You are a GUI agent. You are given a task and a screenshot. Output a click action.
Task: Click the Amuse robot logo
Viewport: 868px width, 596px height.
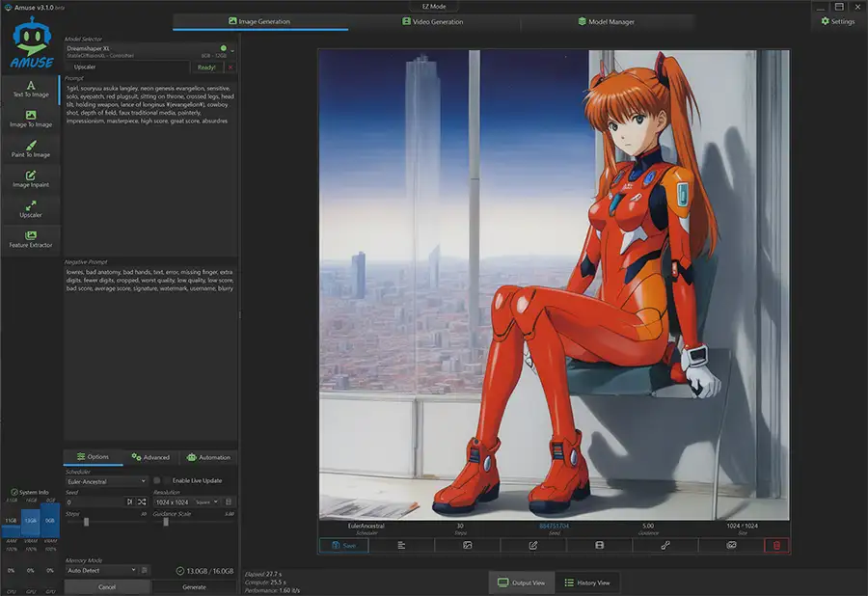[x=32, y=42]
